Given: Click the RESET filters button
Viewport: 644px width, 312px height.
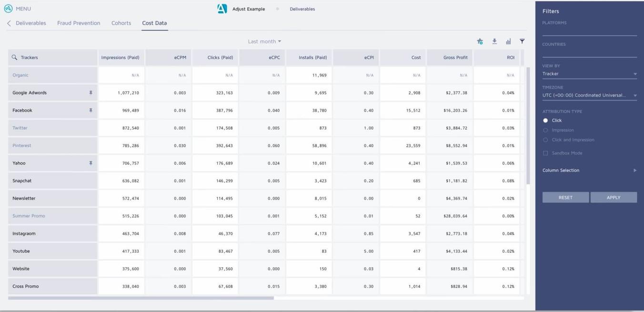Looking at the screenshot, I should [565, 198].
